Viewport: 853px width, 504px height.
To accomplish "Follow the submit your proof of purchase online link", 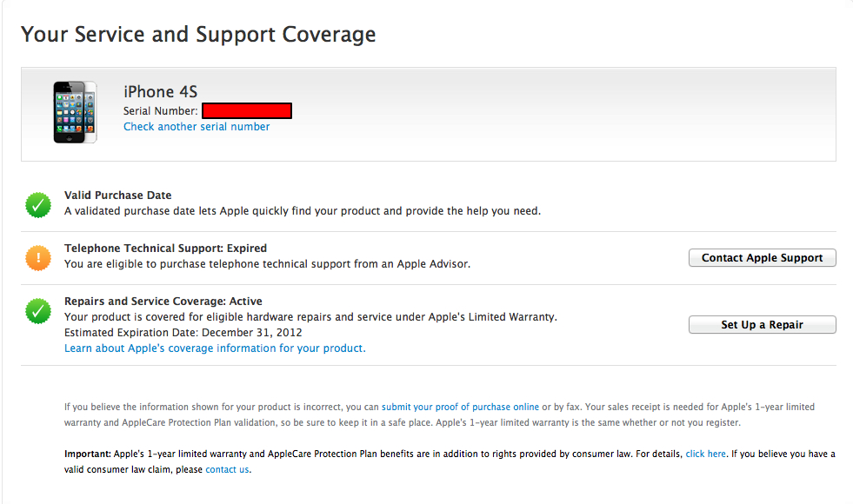I will [460, 407].
